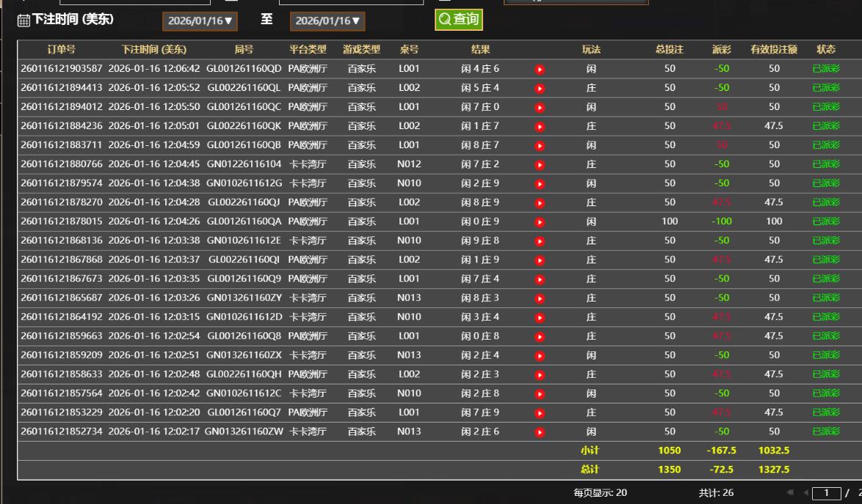Play replay for last row 260116121852734
This screenshot has height=504, width=862.
(540, 432)
